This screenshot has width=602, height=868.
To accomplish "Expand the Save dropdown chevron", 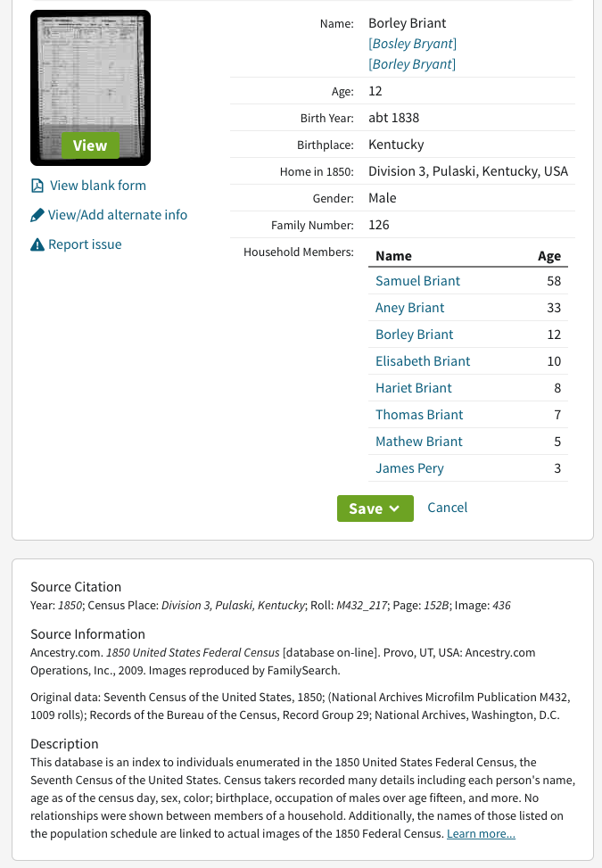I will (394, 508).
